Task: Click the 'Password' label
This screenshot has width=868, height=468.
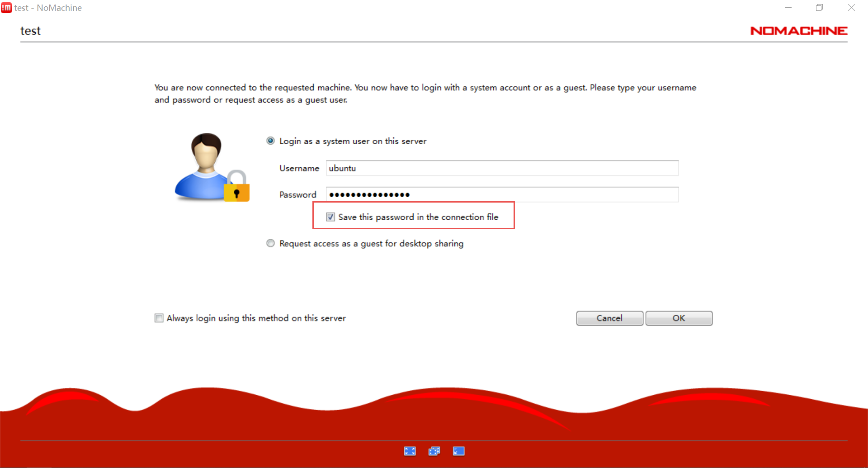Action: click(x=298, y=194)
